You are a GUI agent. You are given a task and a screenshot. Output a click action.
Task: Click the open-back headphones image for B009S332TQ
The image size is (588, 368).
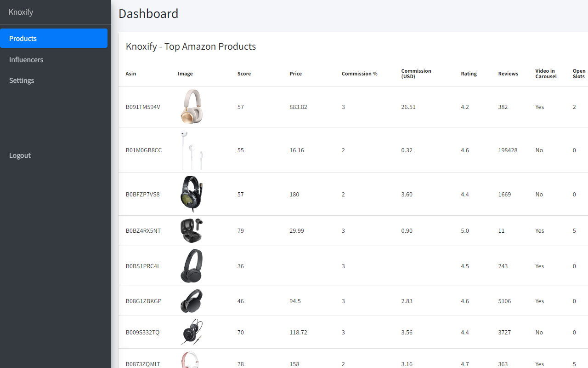tap(192, 332)
